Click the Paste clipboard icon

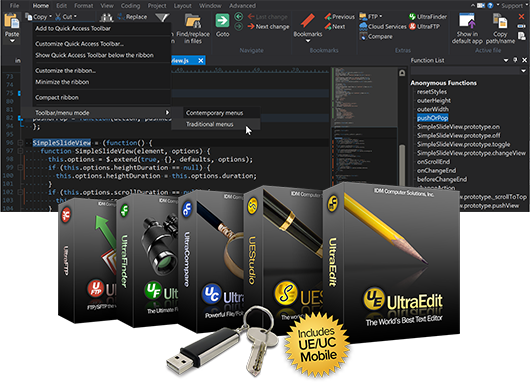(12, 21)
